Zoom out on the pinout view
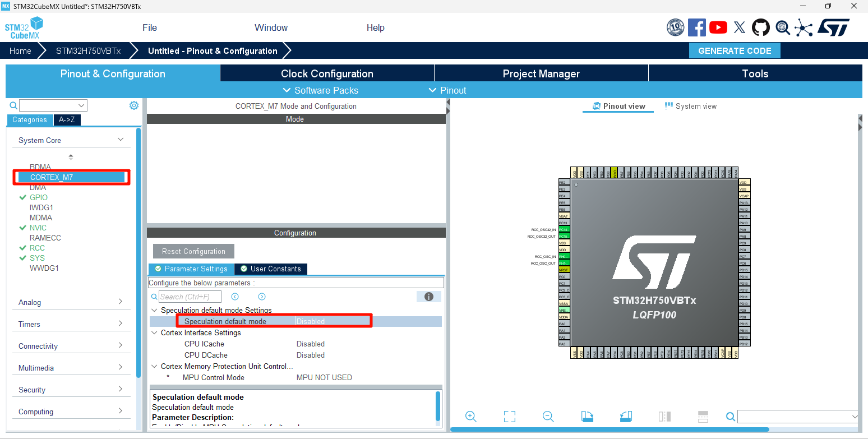The width and height of the screenshot is (868, 439). coord(548,417)
